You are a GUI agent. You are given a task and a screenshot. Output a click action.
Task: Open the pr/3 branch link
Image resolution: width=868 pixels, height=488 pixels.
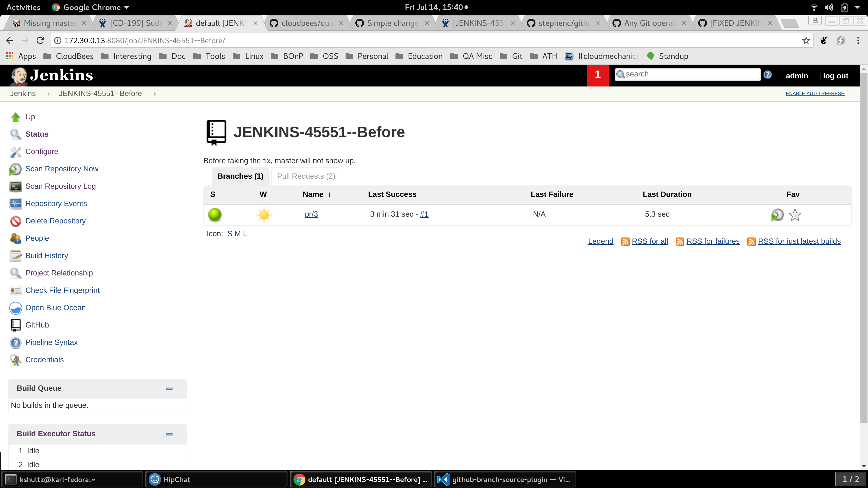[311, 214]
